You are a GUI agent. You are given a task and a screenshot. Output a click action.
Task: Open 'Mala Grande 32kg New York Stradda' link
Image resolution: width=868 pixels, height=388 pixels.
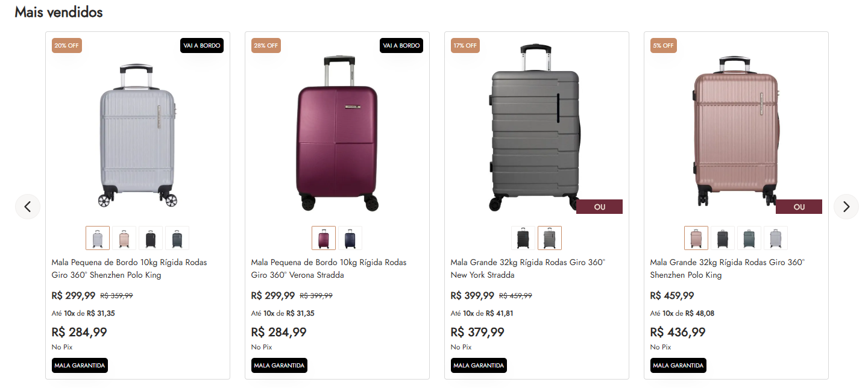527,269
